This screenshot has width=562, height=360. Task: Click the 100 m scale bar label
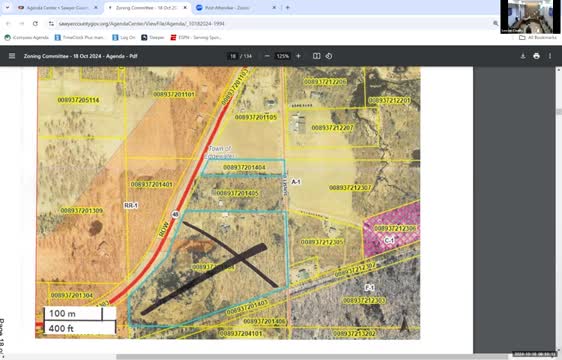(62, 313)
